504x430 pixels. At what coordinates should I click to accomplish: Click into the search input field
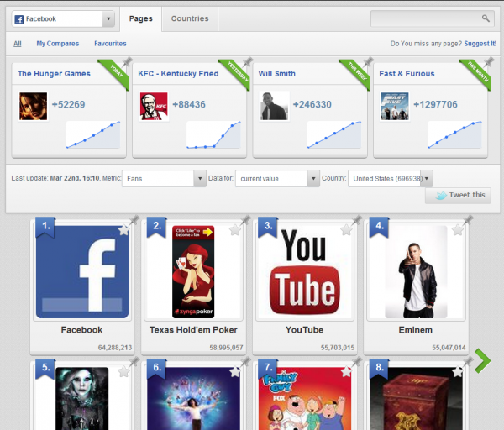[433, 18]
